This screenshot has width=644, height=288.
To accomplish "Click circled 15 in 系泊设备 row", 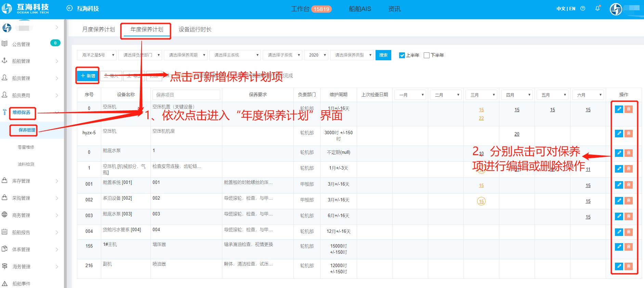I will [x=481, y=201].
